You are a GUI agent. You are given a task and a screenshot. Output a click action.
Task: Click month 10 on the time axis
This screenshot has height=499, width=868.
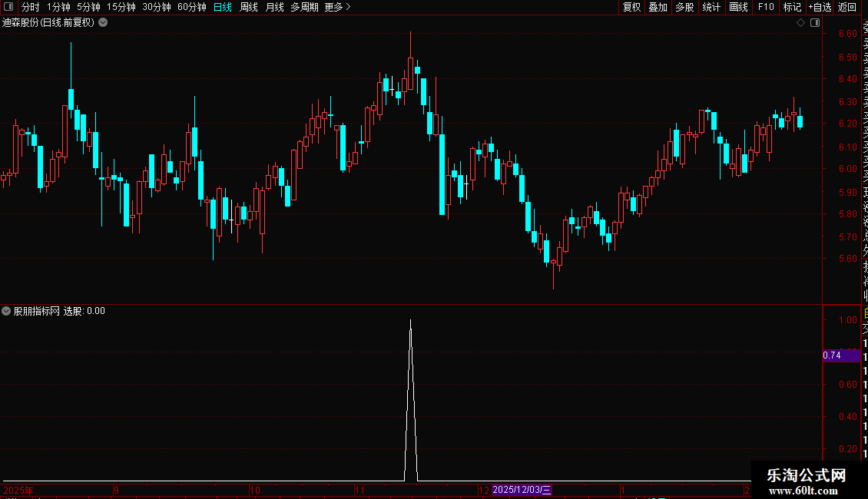[x=255, y=490]
